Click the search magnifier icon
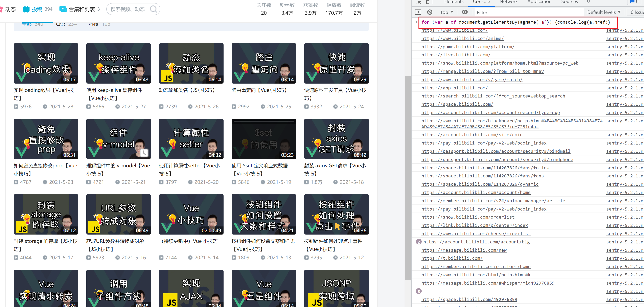644x307 pixels. (153, 9)
